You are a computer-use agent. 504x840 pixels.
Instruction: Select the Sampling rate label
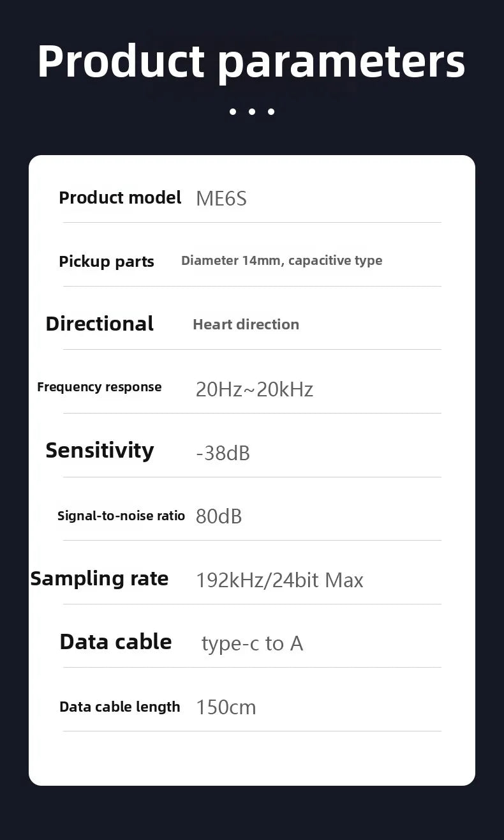(100, 578)
